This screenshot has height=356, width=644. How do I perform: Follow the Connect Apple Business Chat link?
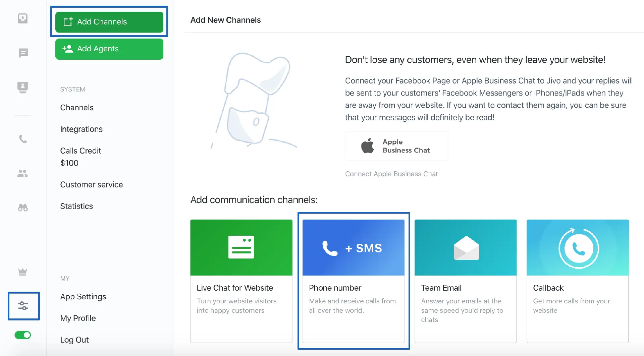click(x=391, y=174)
